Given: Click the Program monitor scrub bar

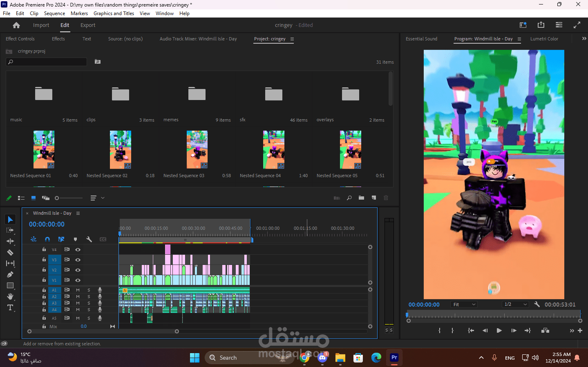Looking at the screenshot, I should [x=493, y=315].
